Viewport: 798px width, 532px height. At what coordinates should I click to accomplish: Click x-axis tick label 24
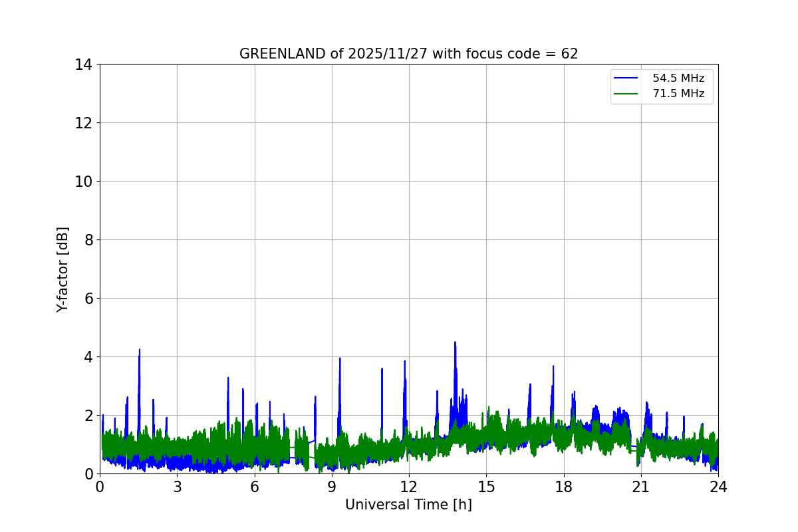tap(718, 487)
